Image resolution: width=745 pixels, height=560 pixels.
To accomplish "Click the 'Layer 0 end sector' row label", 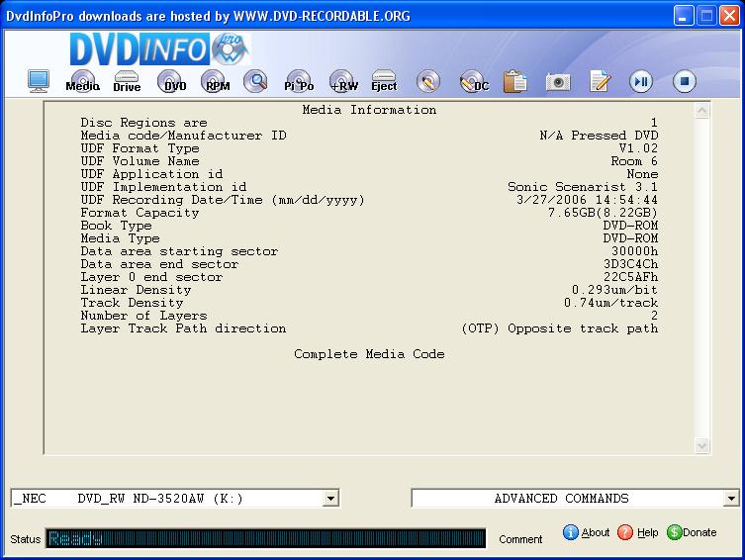I will (x=151, y=277).
